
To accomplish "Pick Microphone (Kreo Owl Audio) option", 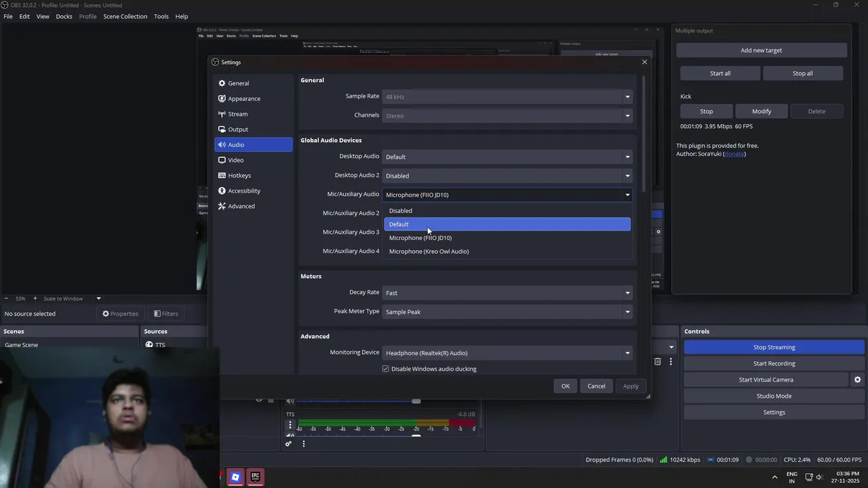I will (507, 251).
